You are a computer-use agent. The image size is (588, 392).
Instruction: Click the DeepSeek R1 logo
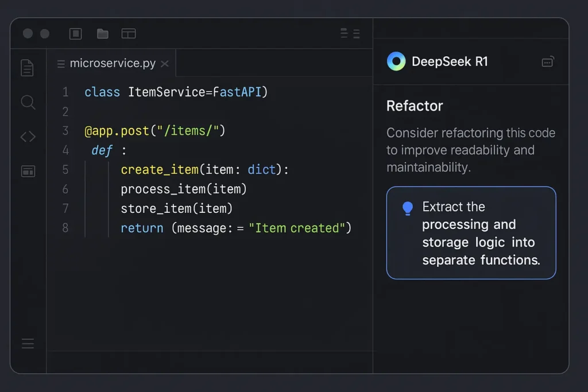tap(396, 61)
